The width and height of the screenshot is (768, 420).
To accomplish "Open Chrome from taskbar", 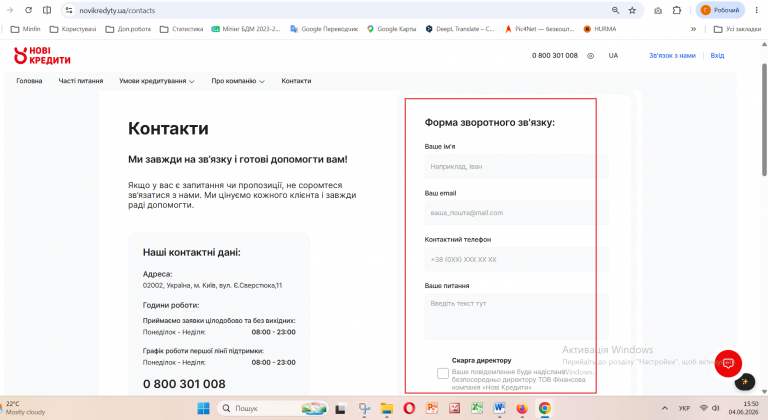I will point(545,408).
